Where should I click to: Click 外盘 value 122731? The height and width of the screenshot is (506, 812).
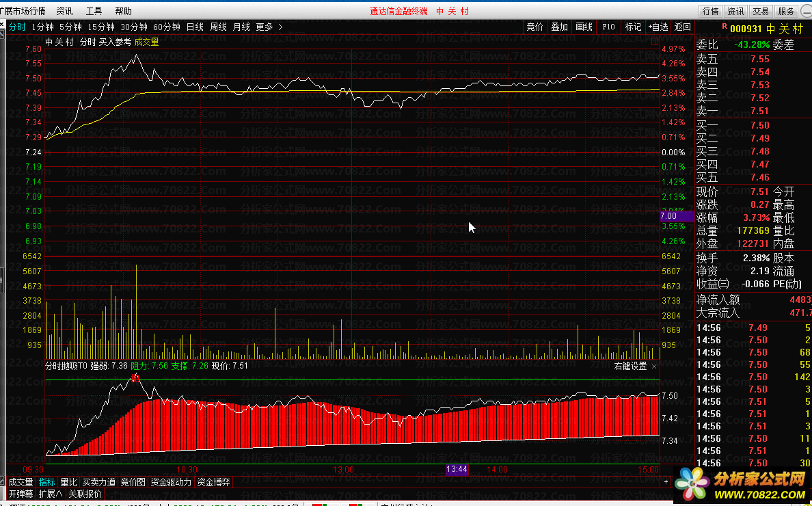tap(752, 243)
